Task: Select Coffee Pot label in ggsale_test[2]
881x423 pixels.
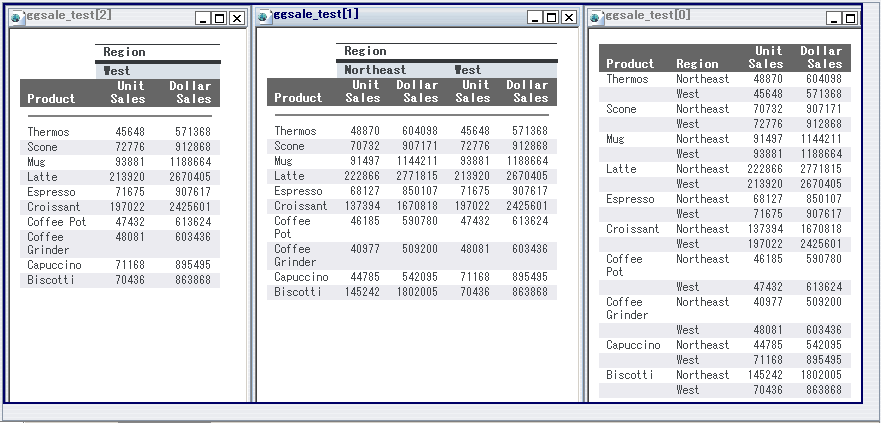Action: pyautogui.click(x=57, y=222)
